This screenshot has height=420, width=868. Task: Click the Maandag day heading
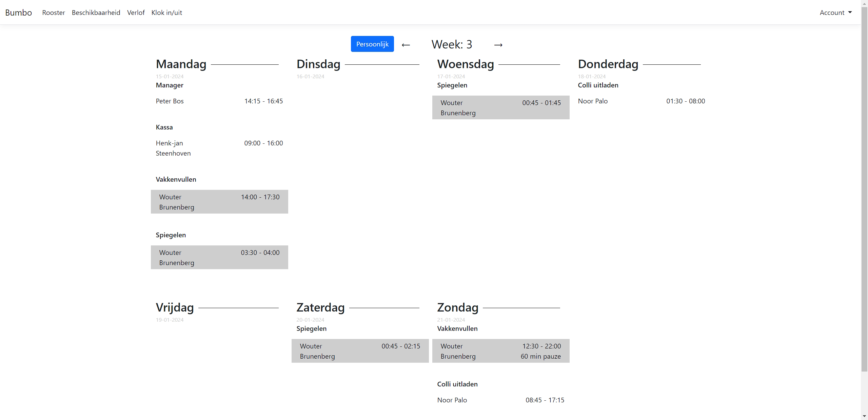181,64
